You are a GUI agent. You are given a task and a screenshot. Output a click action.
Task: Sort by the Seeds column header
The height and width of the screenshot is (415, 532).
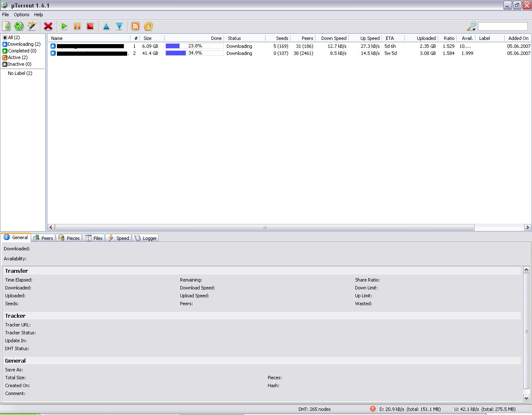(x=278, y=38)
